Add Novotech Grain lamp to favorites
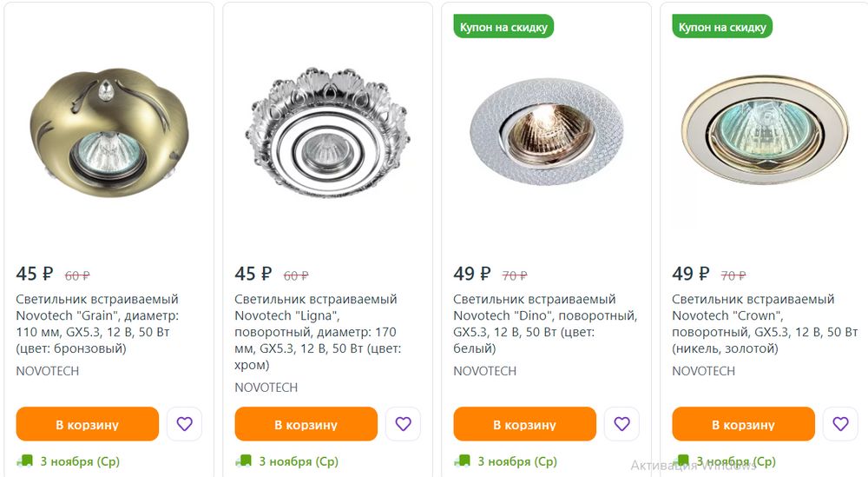The height and width of the screenshot is (477, 868). coord(184,424)
